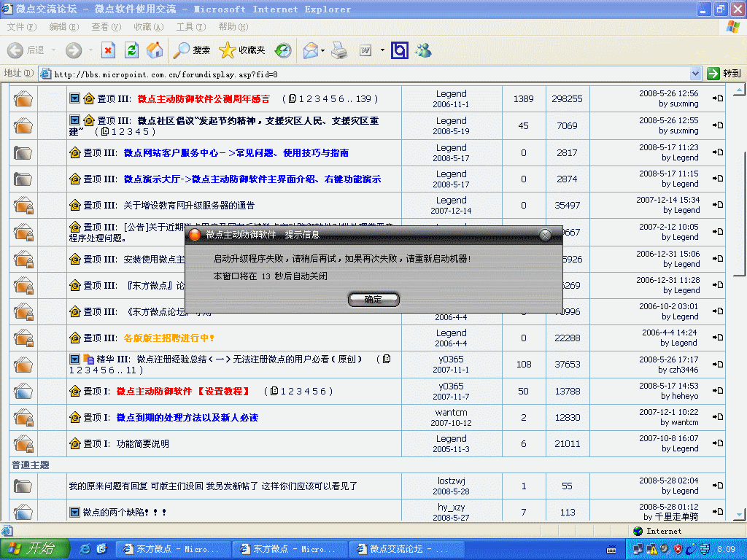Expand the 微点的两个缺陷 thread toggle
The image size is (747, 560).
[x=74, y=513]
